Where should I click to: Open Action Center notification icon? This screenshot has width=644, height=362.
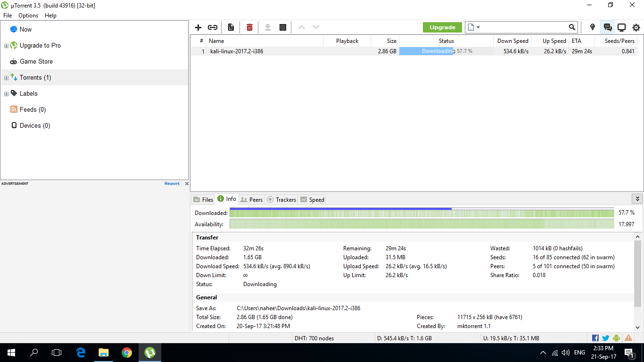click(x=628, y=352)
